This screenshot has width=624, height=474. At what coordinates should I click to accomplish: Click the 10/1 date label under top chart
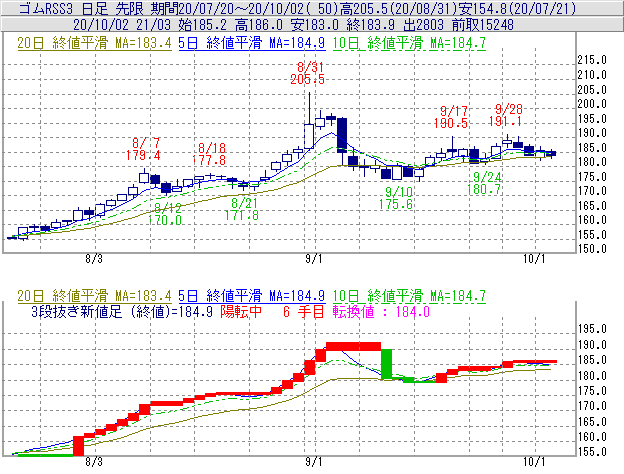pos(534,259)
